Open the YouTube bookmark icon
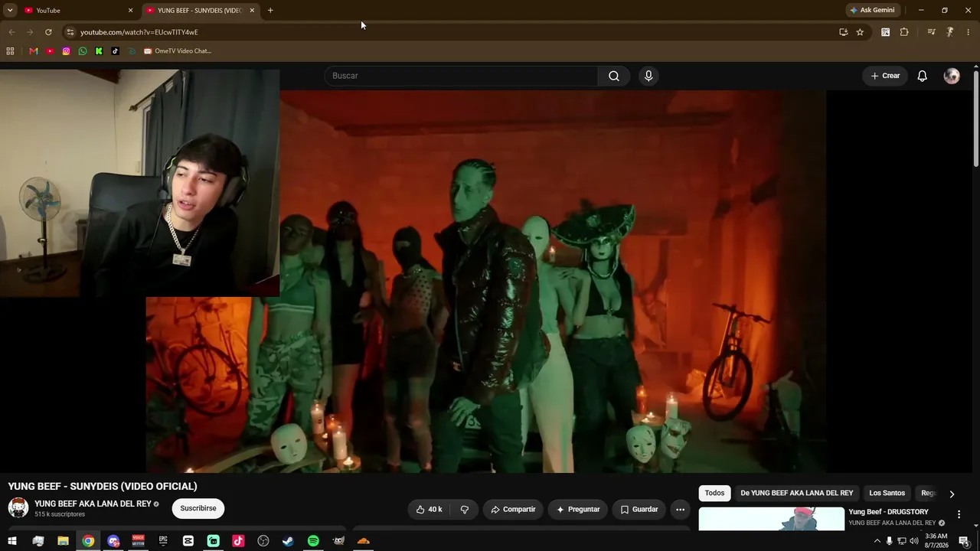980x551 pixels. click(x=50, y=51)
